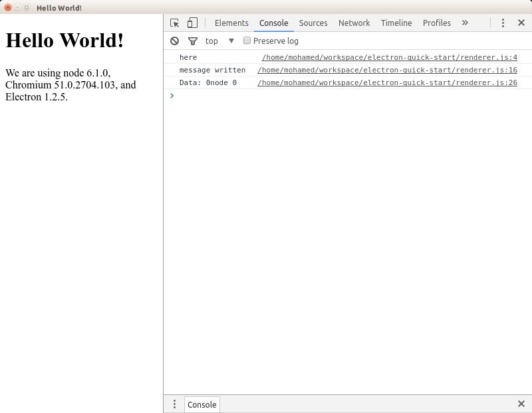
Task: Open the renderer.js:4 source link
Action: click(390, 57)
